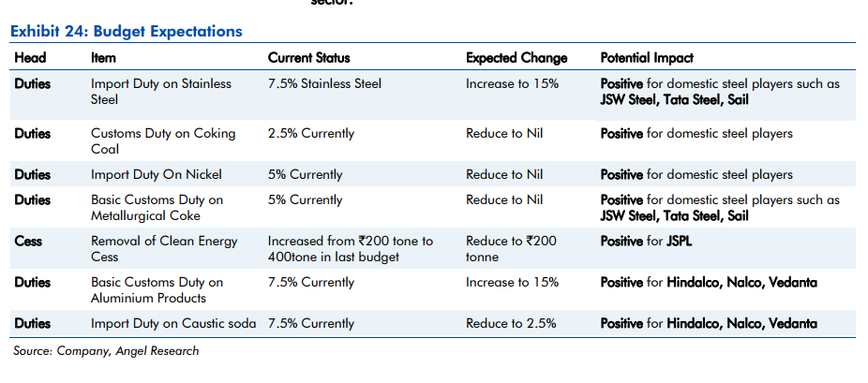This screenshot has width=868, height=383.
Task: Click the Expected Change column header
Action: coord(516,58)
